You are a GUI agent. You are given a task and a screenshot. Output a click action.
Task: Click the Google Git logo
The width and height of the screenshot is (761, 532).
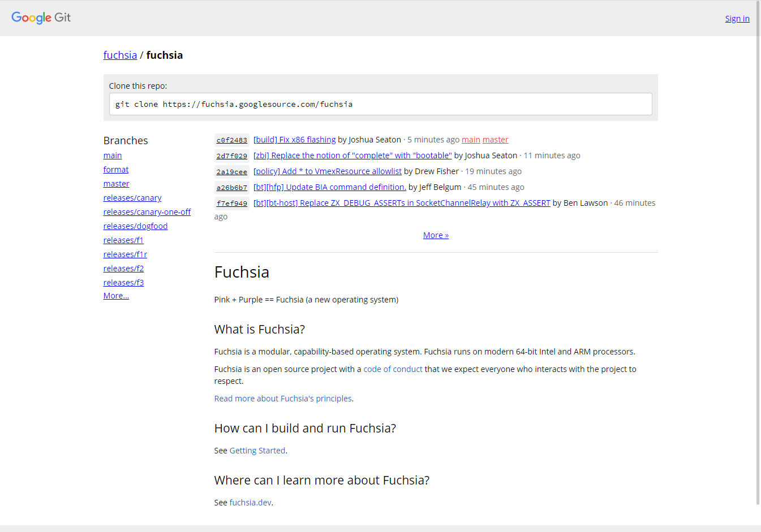pyautogui.click(x=41, y=18)
